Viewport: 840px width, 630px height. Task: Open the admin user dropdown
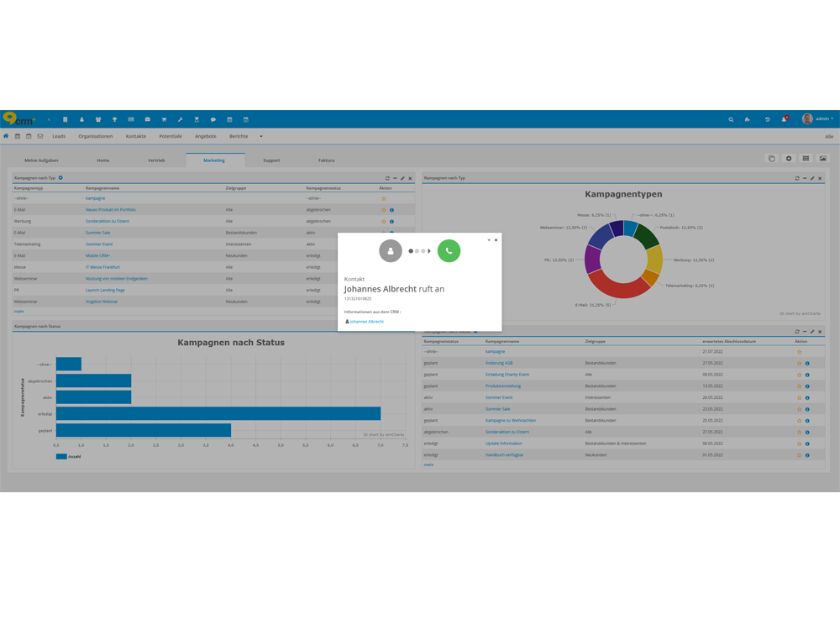[817, 119]
